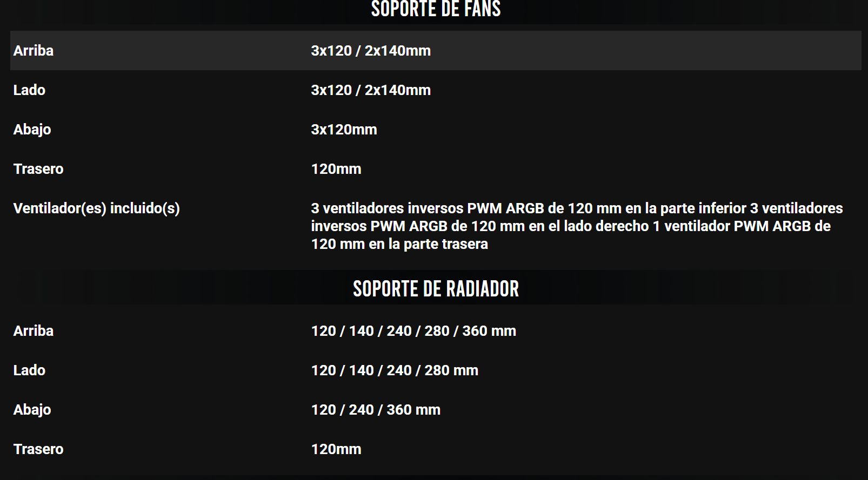Viewport: 868px width, 480px height.
Task: Click the SOPORTE DE RADIADOR section heading
Action: pos(436,289)
